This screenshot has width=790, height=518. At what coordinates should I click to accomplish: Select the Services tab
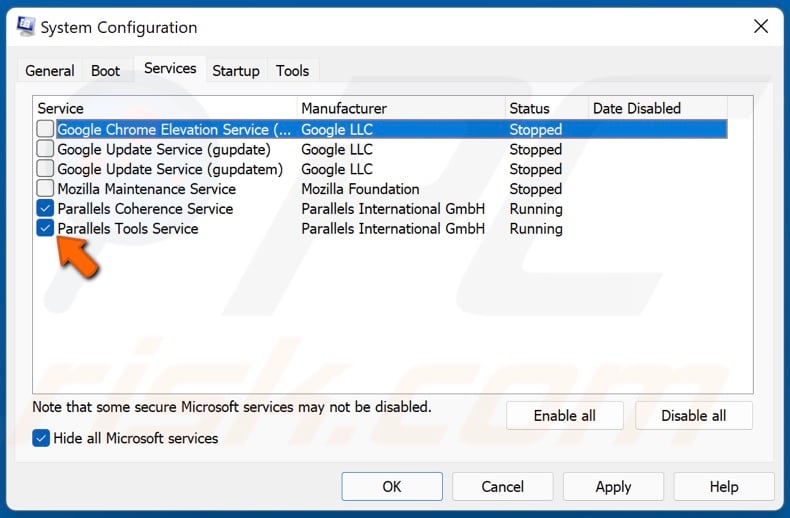coord(170,68)
